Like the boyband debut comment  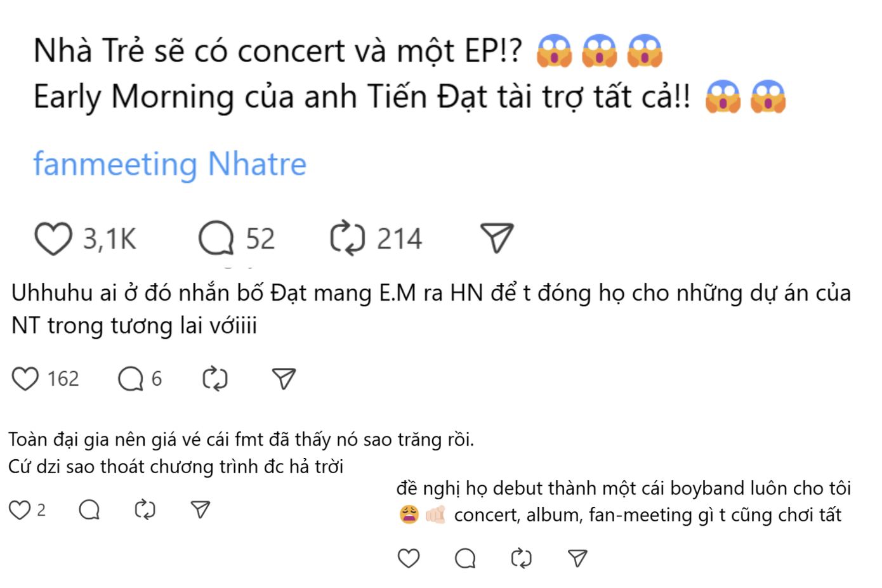(x=409, y=558)
